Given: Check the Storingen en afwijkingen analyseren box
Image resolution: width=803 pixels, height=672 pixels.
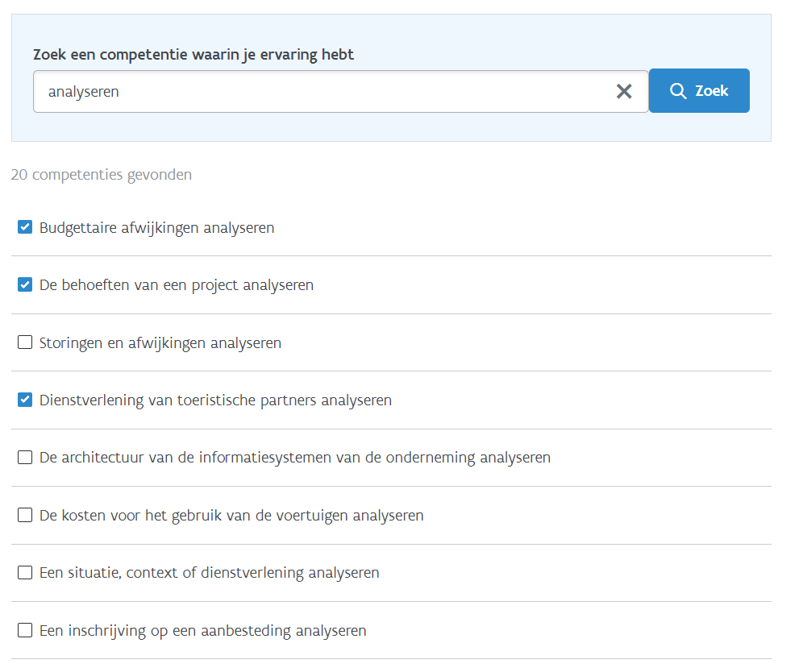Looking at the screenshot, I should (25, 342).
